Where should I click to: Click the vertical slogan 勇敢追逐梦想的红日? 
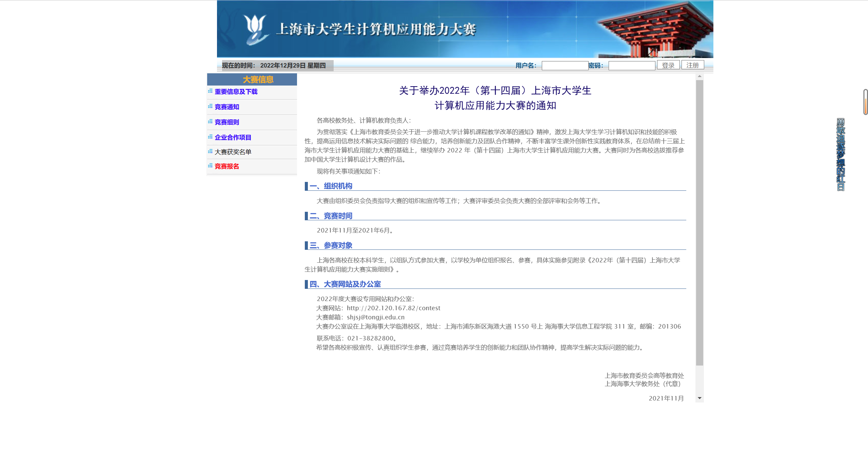click(841, 155)
